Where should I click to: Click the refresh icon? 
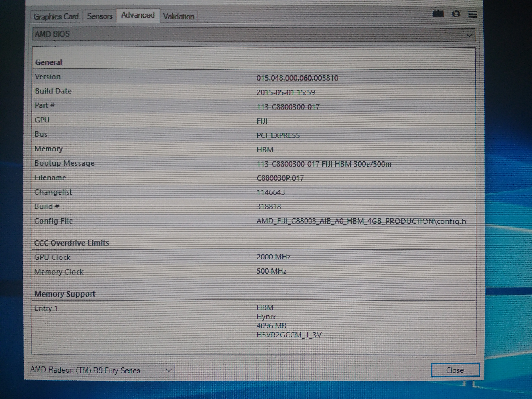[x=456, y=14]
